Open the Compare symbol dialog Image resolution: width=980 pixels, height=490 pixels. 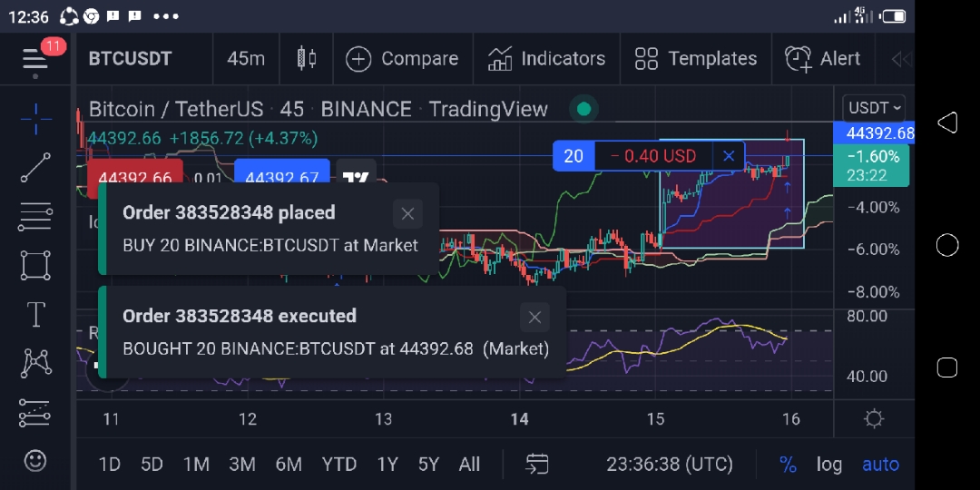click(x=402, y=59)
